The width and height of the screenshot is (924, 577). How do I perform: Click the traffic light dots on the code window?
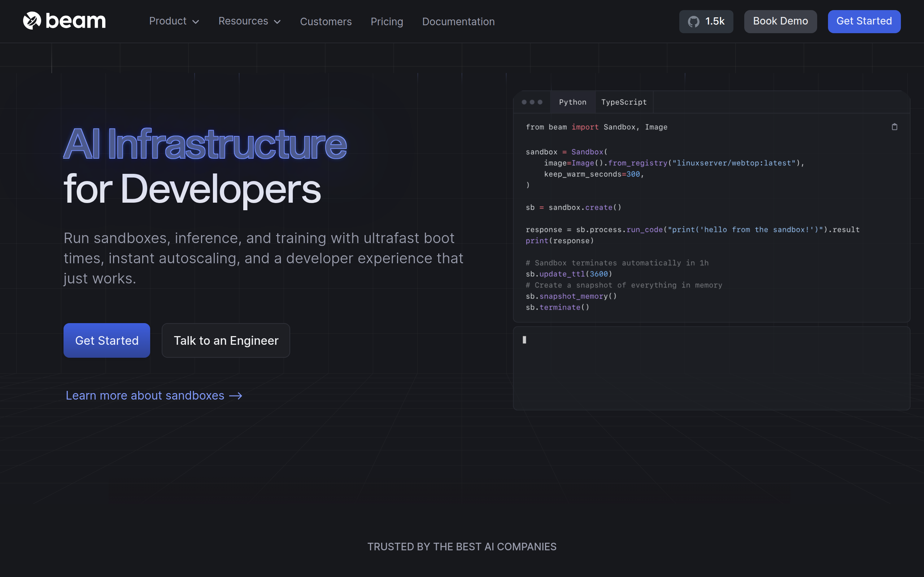point(532,102)
